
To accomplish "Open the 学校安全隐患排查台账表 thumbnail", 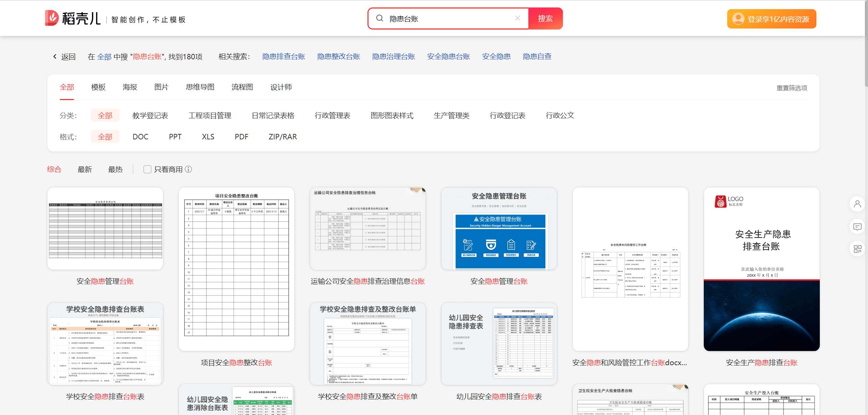I will 105,344.
